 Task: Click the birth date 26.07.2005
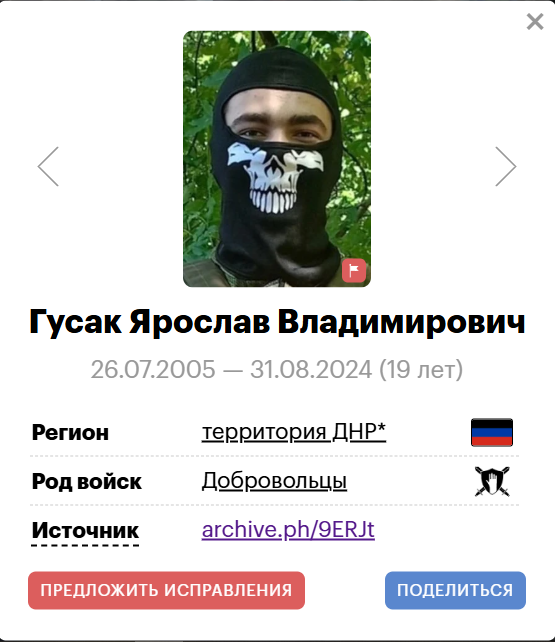point(153,369)
